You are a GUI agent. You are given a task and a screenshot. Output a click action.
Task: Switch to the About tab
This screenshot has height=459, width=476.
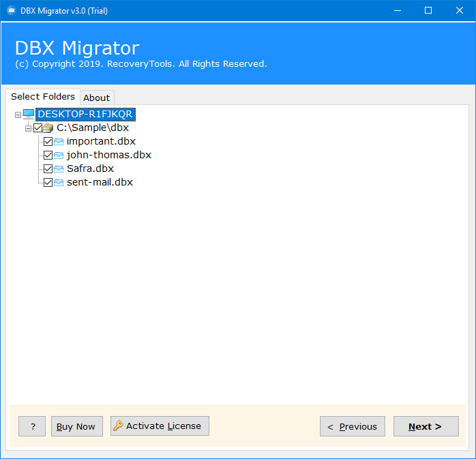97,98
